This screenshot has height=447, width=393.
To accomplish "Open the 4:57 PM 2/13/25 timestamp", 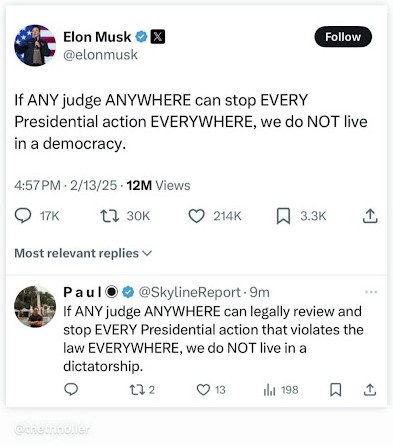I will 66,185.
